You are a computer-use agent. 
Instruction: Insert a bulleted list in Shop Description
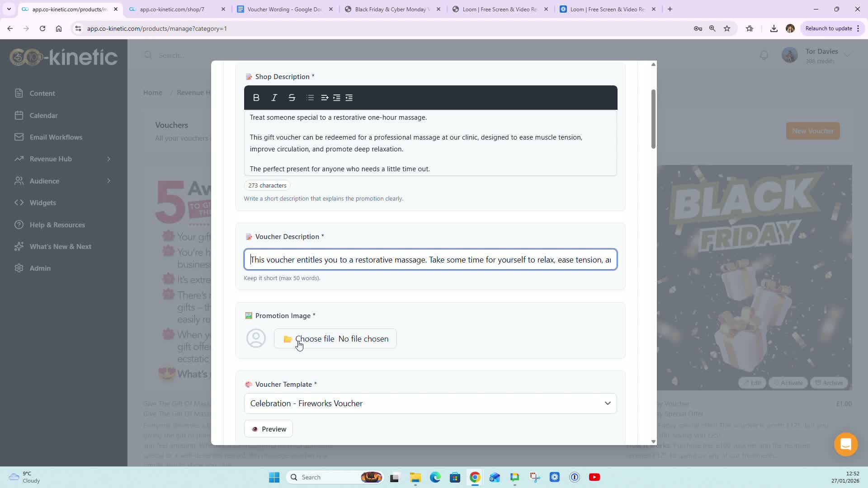(x=310, y=98)
